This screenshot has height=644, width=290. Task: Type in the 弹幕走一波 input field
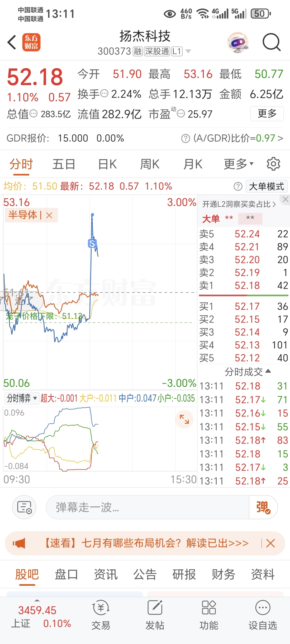(x=148, y=507)
